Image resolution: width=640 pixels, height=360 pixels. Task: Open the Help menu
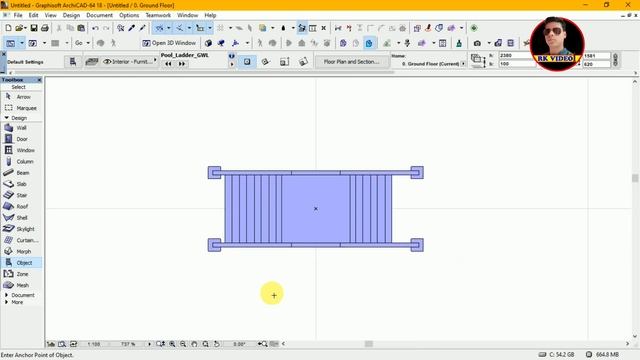click(210, 15)
